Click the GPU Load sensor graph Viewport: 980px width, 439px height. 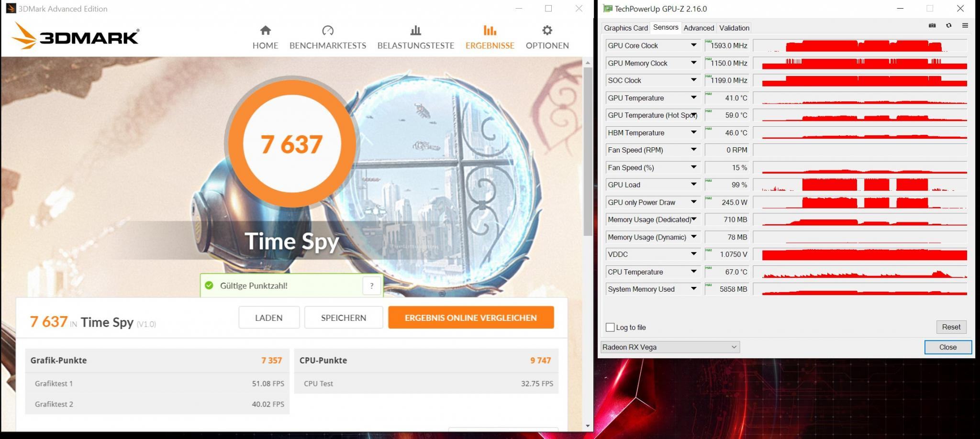(860, 185)
